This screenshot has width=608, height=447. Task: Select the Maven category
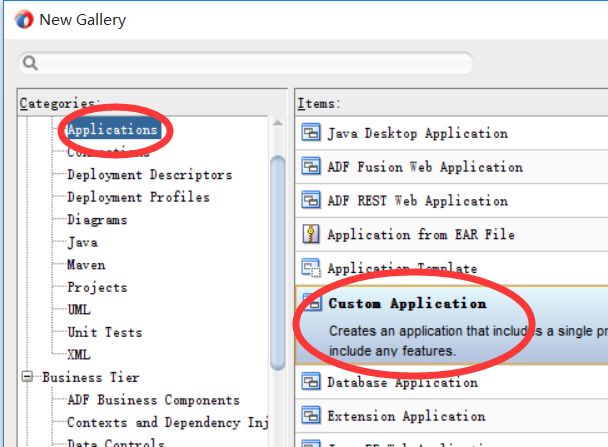86,265
